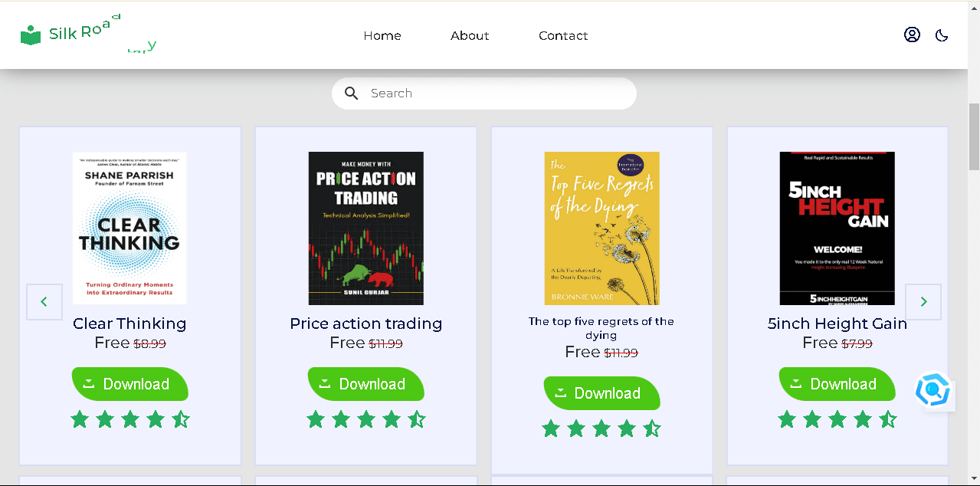Click first star under 5inch Height Gain
This screenshot has width=980, height=486.
tap(787, 419)
